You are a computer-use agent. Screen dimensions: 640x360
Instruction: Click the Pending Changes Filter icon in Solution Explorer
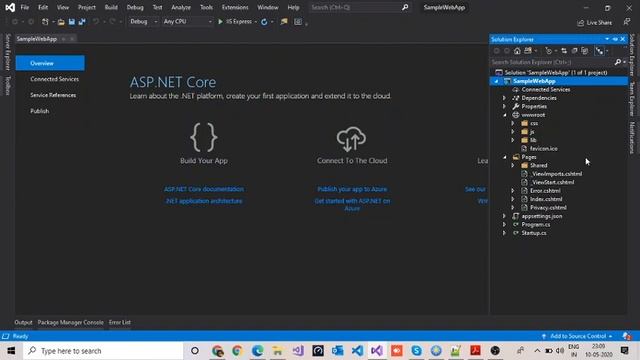click(x=548, y=51)
